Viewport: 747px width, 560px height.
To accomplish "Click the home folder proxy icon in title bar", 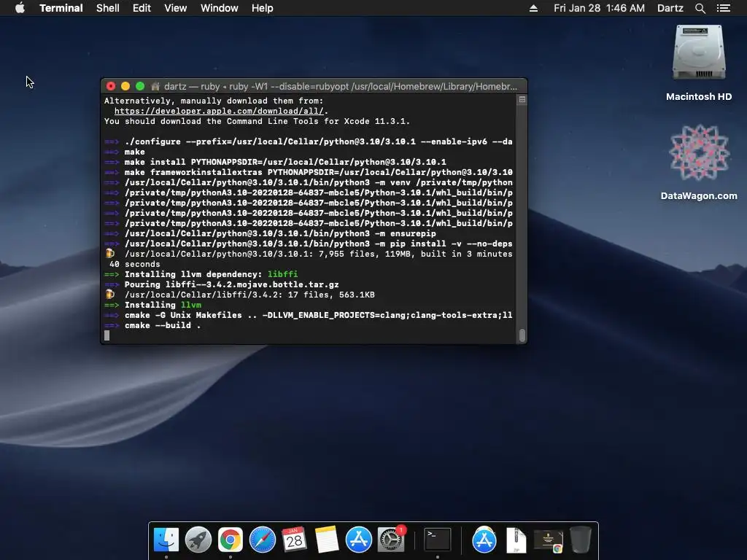I will 155,86.
